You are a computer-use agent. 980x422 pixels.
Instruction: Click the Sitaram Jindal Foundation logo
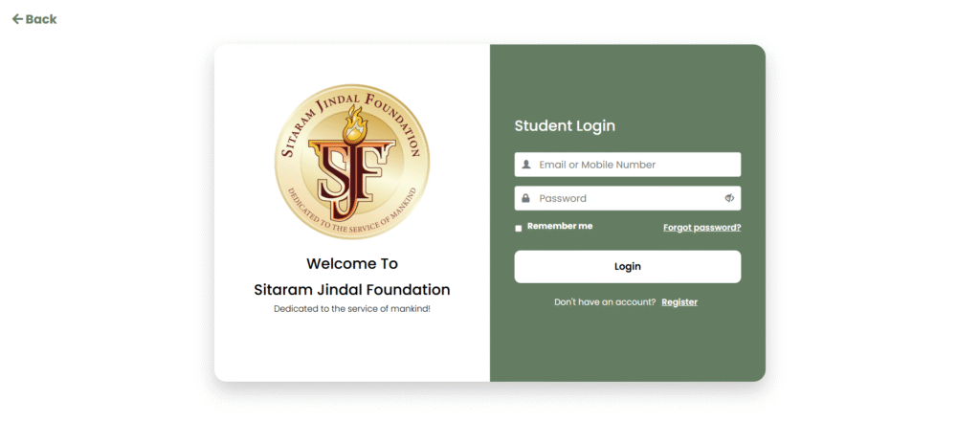click(352, 162)
